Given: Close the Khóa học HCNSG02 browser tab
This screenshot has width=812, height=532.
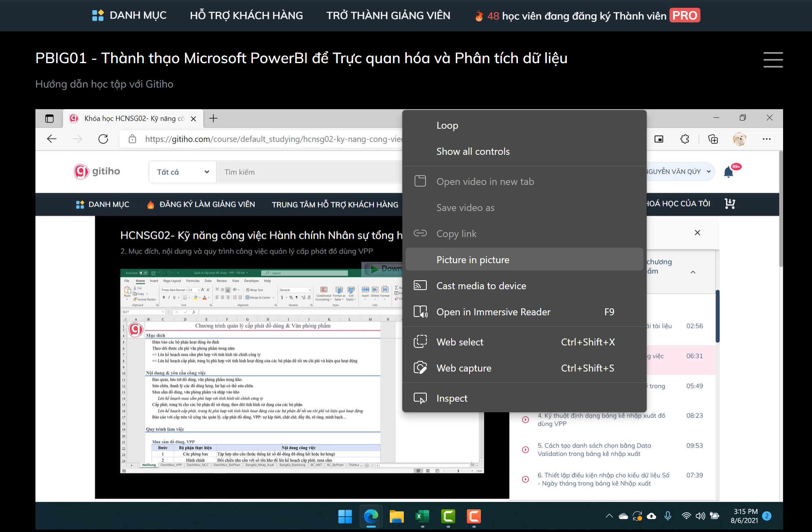Looking at the screenshot, I should 193,119.
